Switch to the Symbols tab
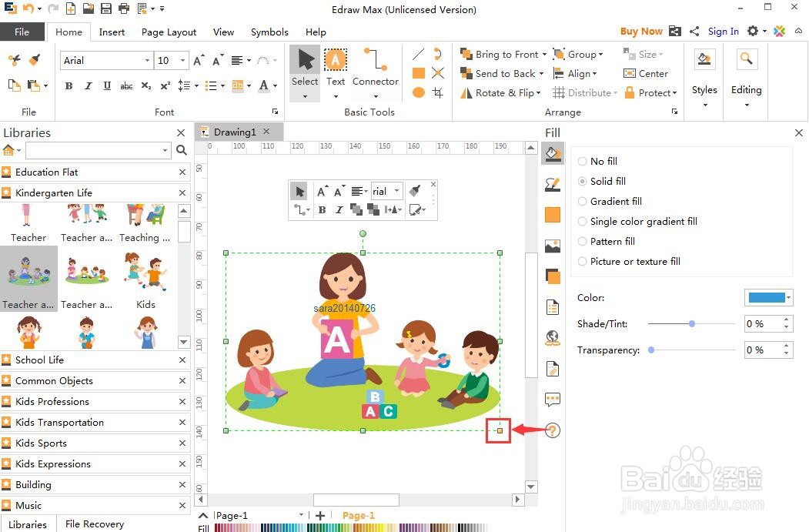The image size is (809, 532). [x=269, y=32]
